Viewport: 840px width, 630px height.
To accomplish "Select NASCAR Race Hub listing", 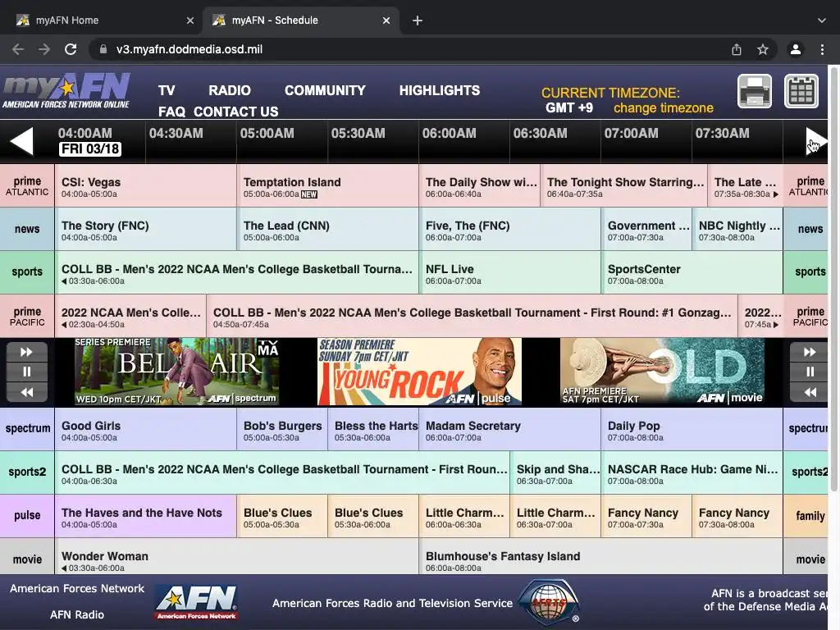I will (x=692, y=472).
